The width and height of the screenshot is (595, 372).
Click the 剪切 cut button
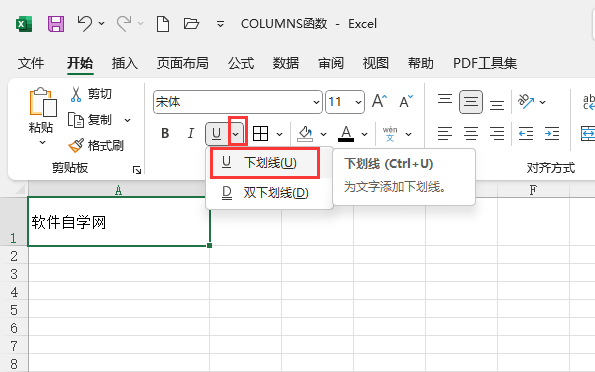pos(91,94)
